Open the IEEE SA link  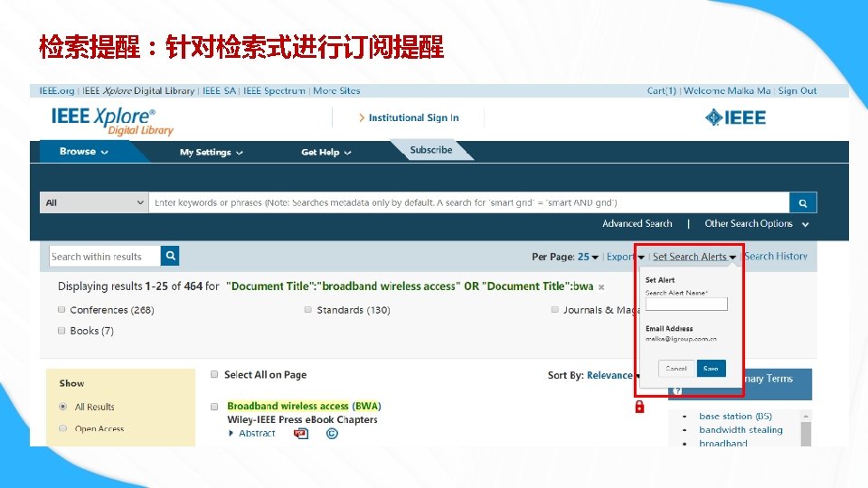click(x=219, y=90)
